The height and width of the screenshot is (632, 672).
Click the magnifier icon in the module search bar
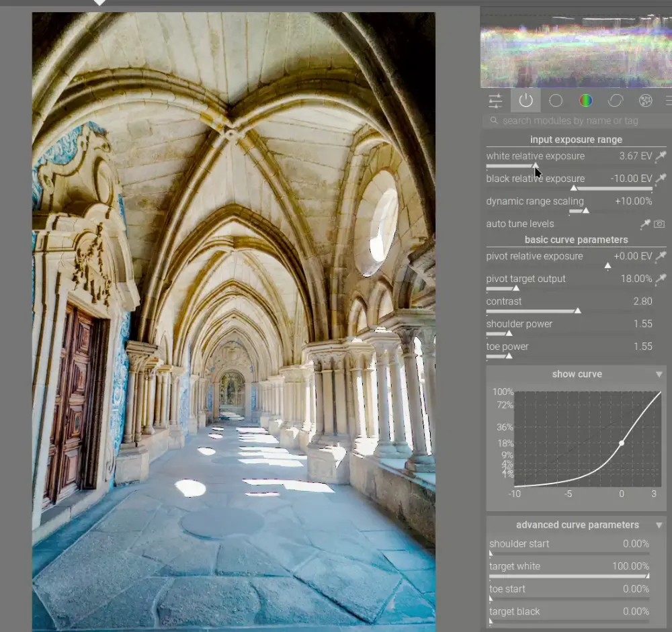click(493, 120)
